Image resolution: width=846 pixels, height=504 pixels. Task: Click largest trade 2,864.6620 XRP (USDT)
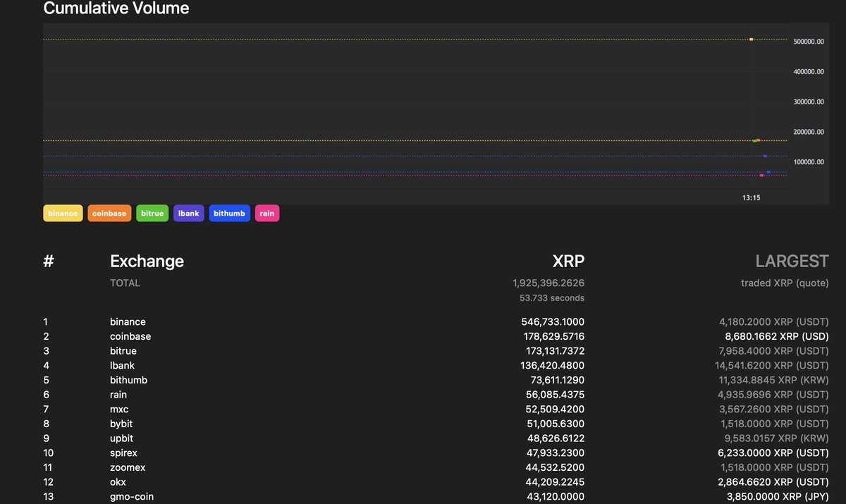click(774, 482)
